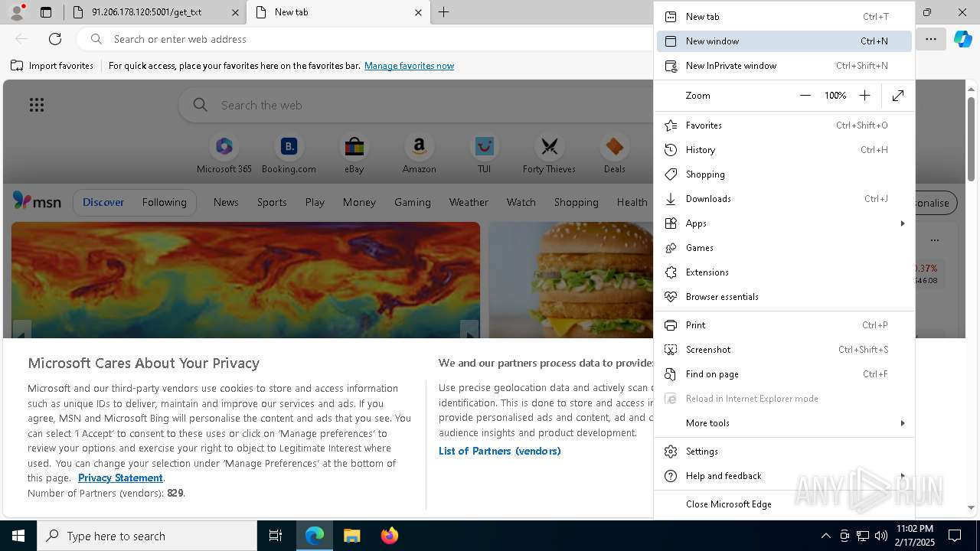Viewport: 980px width, 551px height.
Task: Open the profile avatar icon
Action: tap(17, 12)
